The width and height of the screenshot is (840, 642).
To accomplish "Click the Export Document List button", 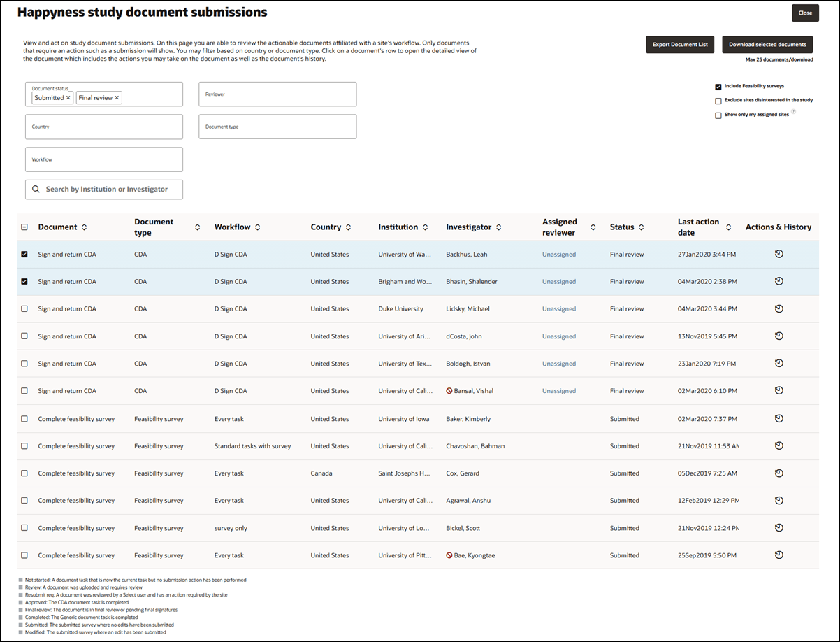I will point(679,44).
